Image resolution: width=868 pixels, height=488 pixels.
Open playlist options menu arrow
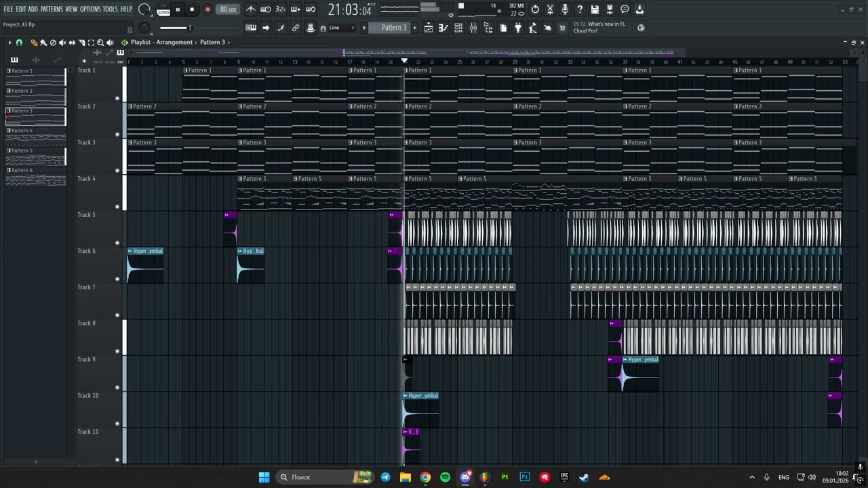click(10, 42)
